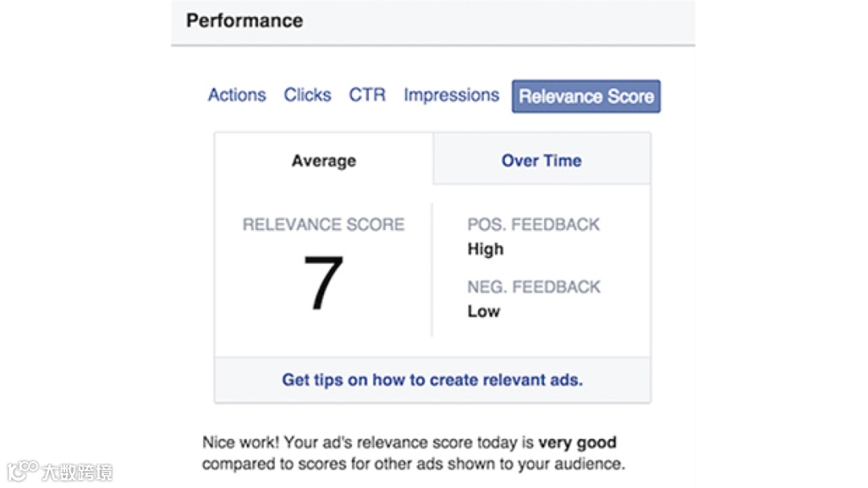Click the NEG. FEEDBACK label
The image size is (868, 488).
[534, 286]
